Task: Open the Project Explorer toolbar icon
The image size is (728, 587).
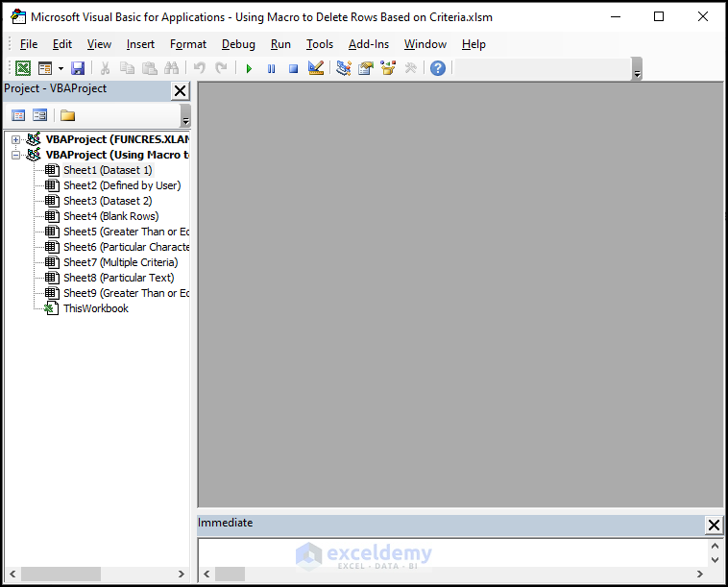Action: (x=344, y=68)
